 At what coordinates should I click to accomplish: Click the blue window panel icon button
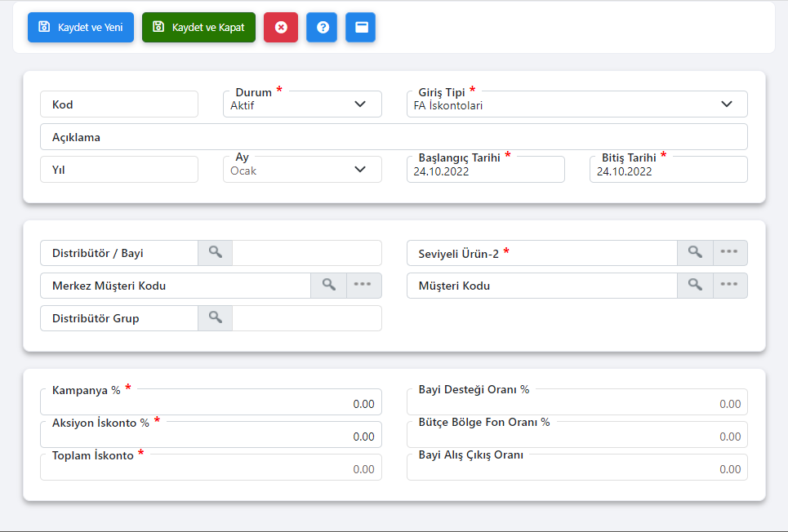360,27
